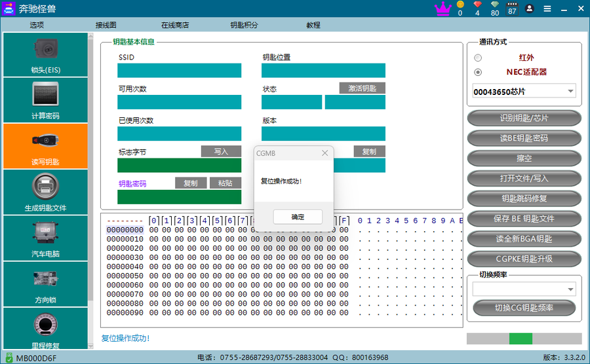Confirm the dialog with 确定 button
The height and width of the screenshot is (364, 590).
click(x=298, y=217)
